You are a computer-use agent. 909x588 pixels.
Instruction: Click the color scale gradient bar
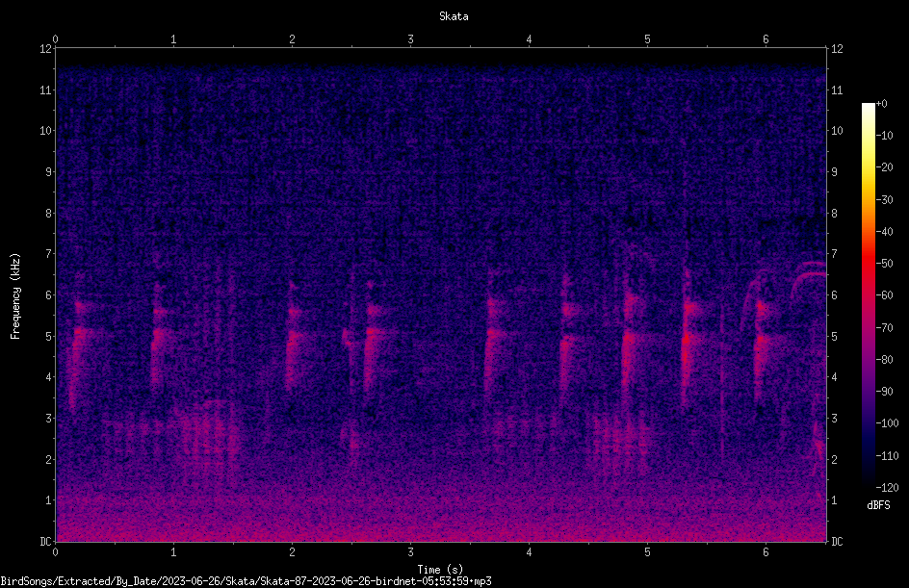point(868,294)
